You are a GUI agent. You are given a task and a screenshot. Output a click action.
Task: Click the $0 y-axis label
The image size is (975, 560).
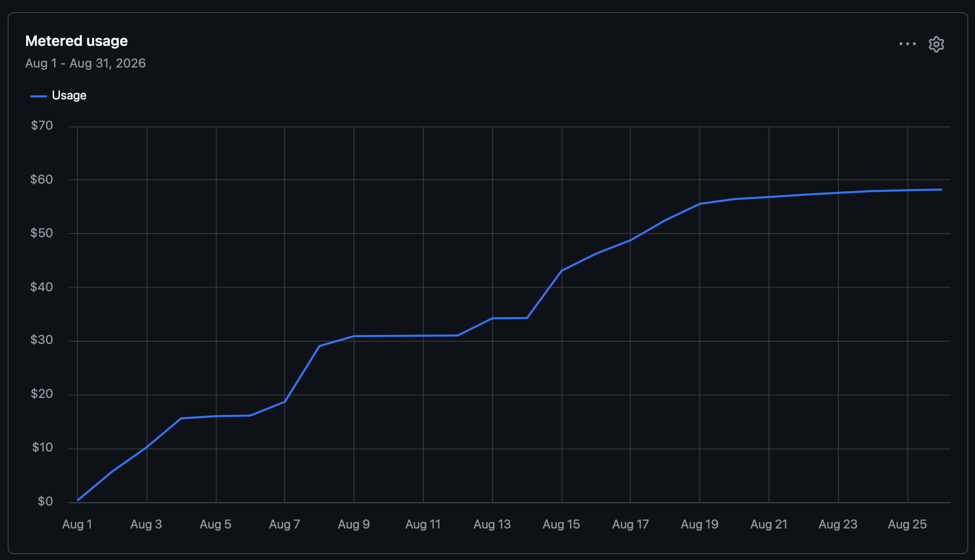(x=45, y=501)
